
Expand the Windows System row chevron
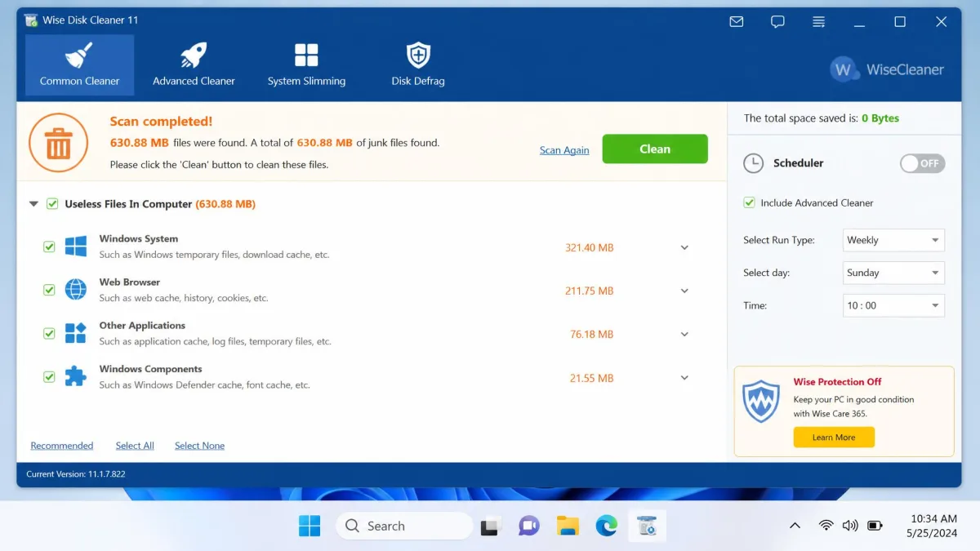pos(684,247)
